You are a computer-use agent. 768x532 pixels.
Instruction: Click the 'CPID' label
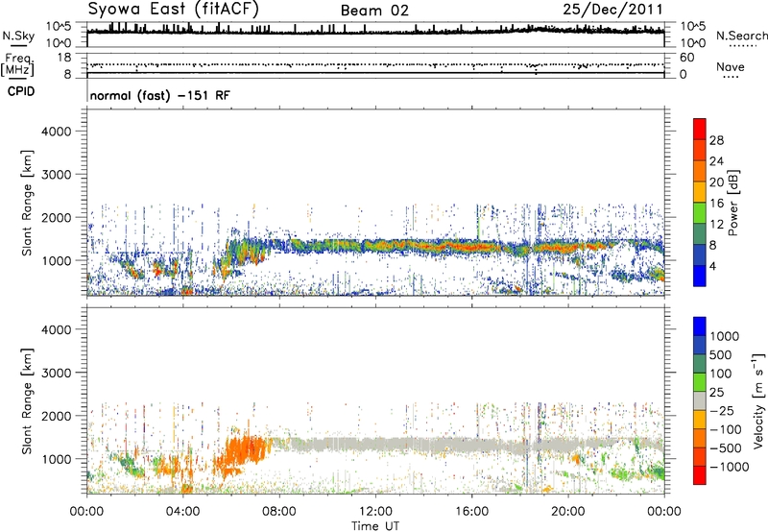21,91
